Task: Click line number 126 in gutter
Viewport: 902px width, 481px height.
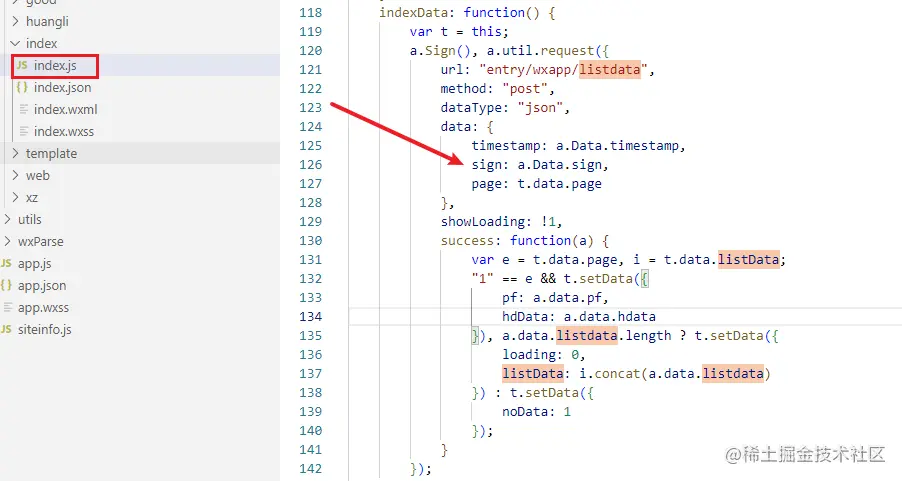Action: (311, 165)
